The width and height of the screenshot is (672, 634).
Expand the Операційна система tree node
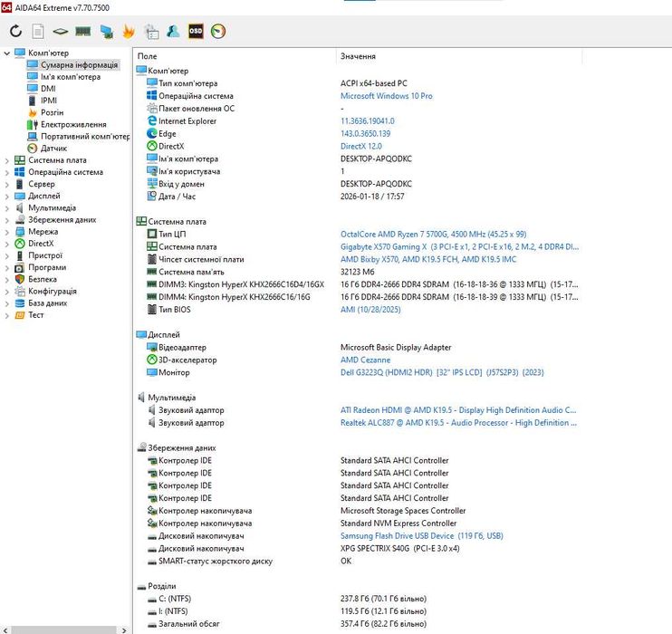(7, 172)
